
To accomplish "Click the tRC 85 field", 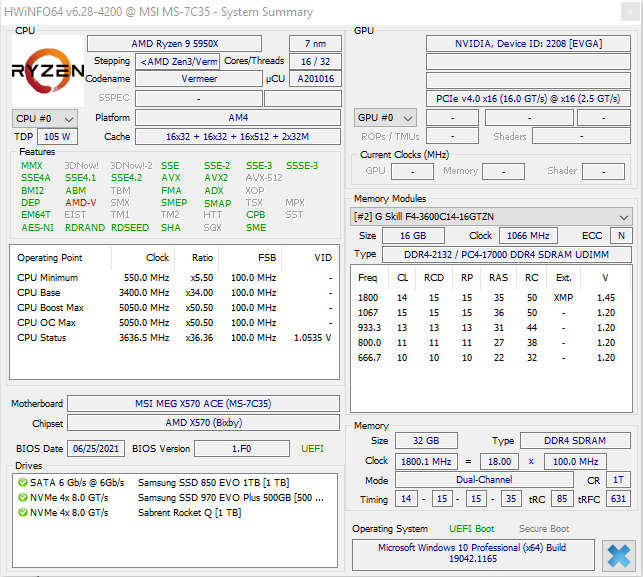I will click(562, 499).
